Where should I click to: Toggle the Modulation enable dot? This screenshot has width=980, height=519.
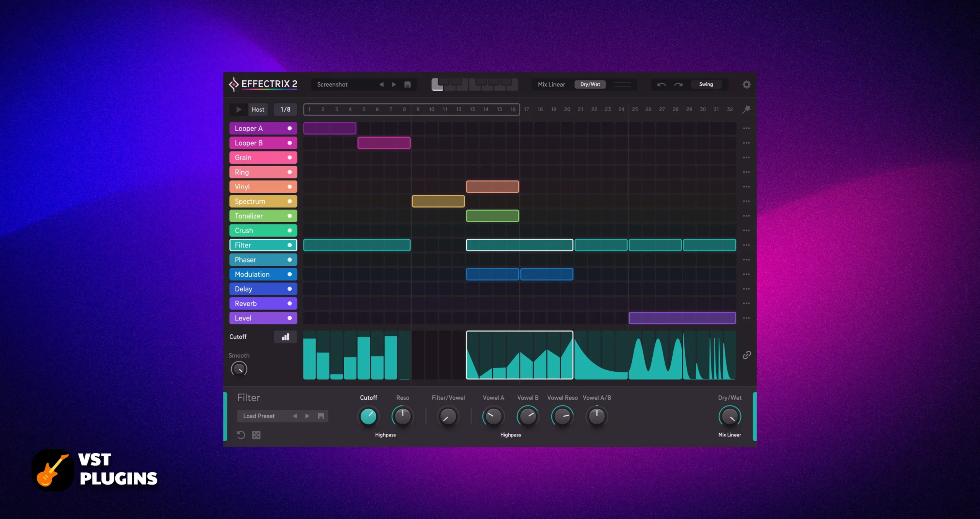click(x=289, y=274)
